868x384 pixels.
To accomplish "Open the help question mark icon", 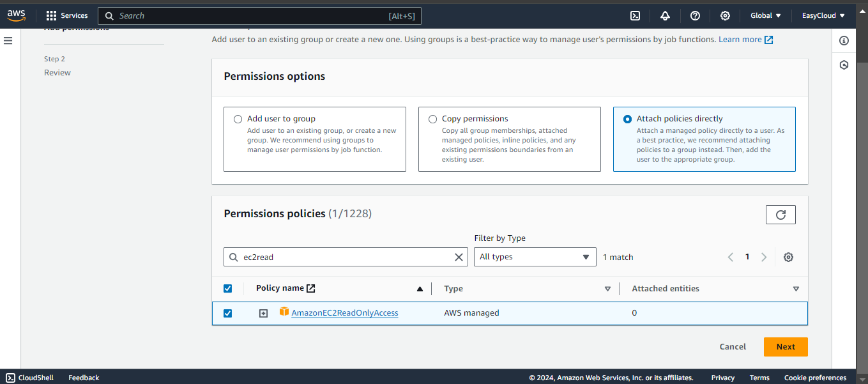I will (696, 16).
